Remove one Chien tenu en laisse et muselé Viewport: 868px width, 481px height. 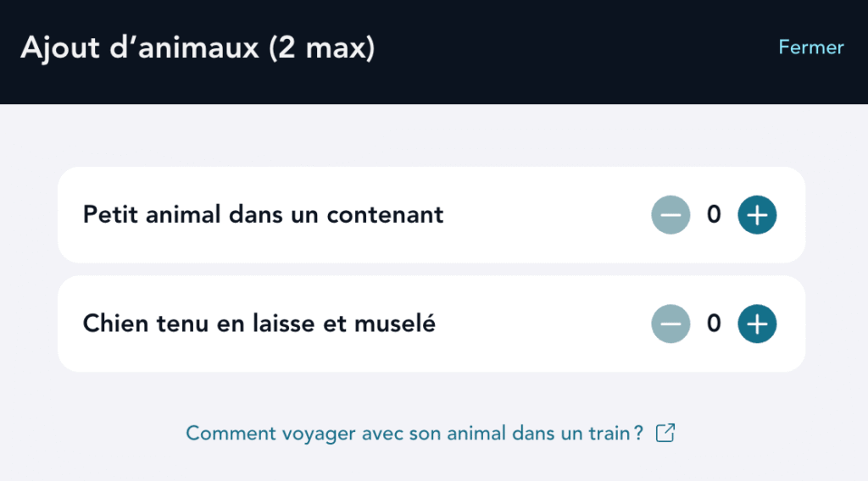[670, 323]
